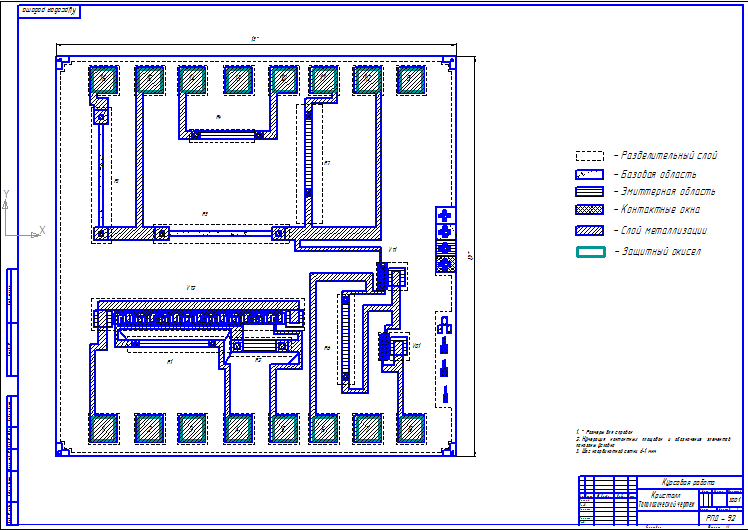This screenshot has height=530, width=748.
Task: Click the bottom-left contact pad of the crystal
Action: 104,428
